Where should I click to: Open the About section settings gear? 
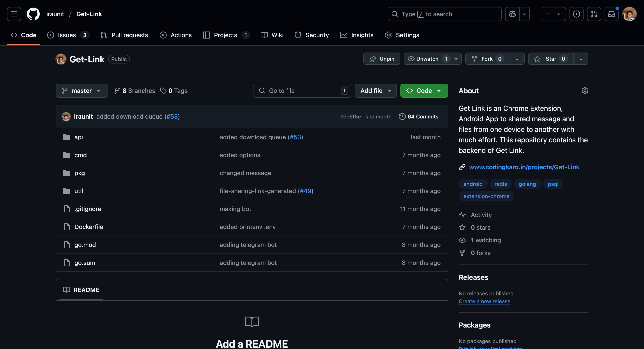[x=585, y=90]
